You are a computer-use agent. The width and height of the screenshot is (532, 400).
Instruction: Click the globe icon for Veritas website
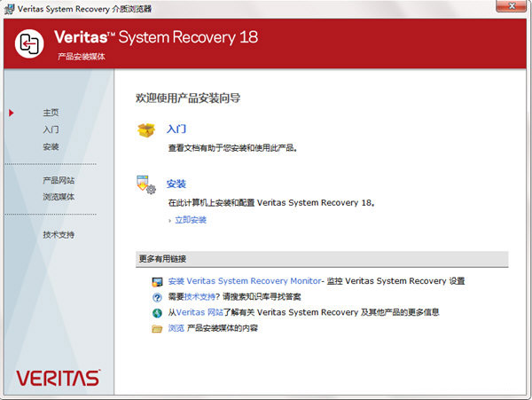click(157, 313)
